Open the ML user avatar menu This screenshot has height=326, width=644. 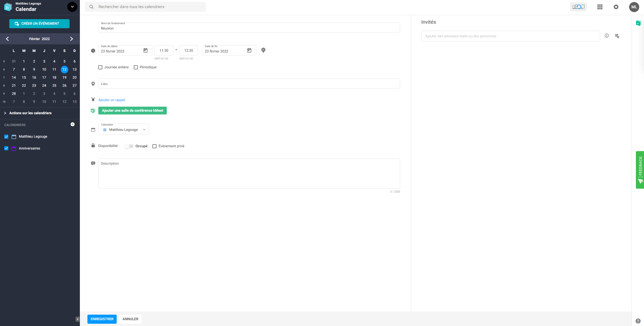pyautogui.click(x=634, y=7)
